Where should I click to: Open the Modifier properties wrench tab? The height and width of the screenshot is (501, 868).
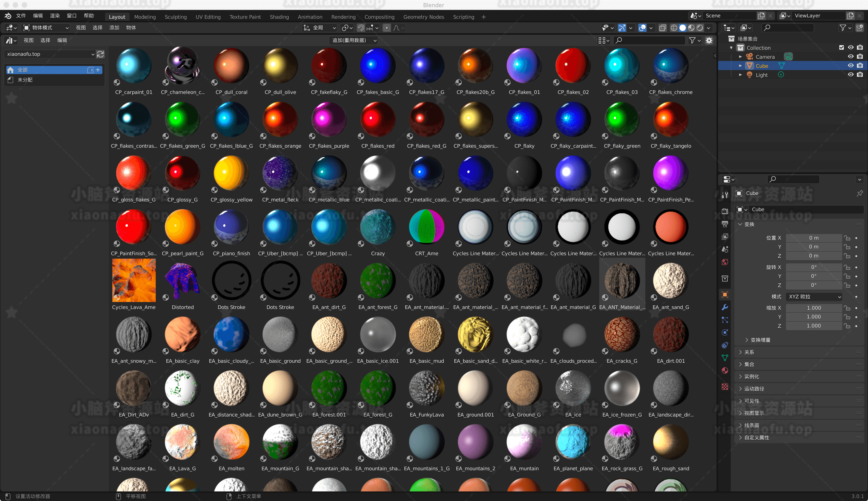pyautogui.click(x=725, y=307)
